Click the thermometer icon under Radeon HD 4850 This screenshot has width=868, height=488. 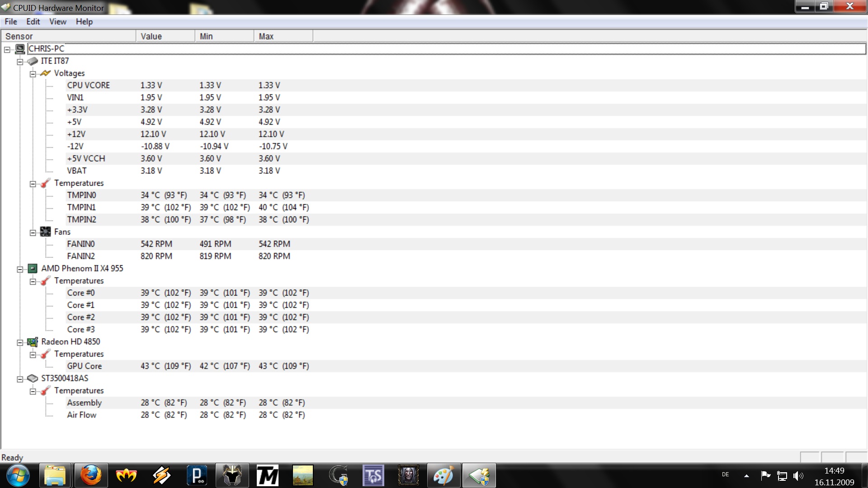pos(45,354)
